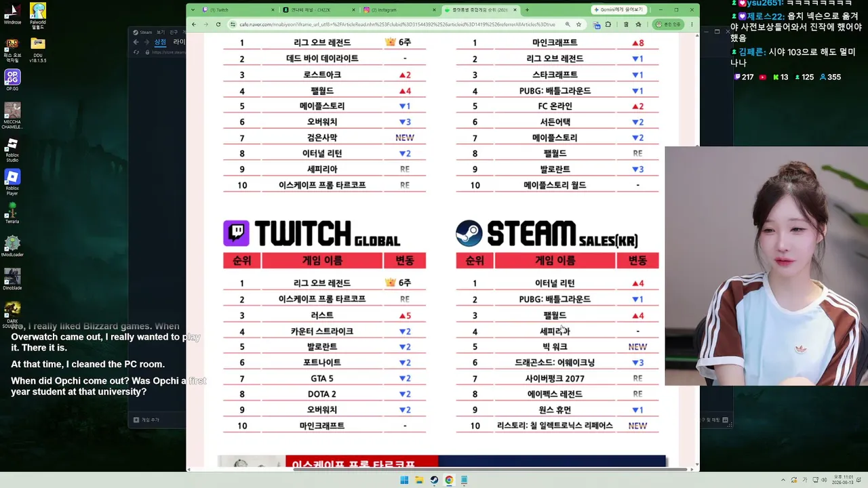The width and height of the screenshot is (868, 488).
Task: Open the Steam window's 보기 menu
Action: point(161,32)
